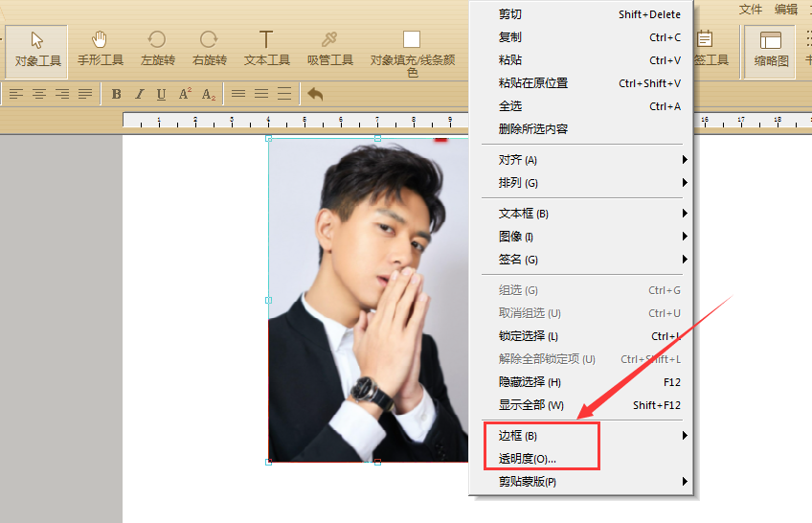This screenshot has width=812, height=523.
Task: Expand the 对齐 (A) submenu
Action: [x=581, y=160]
